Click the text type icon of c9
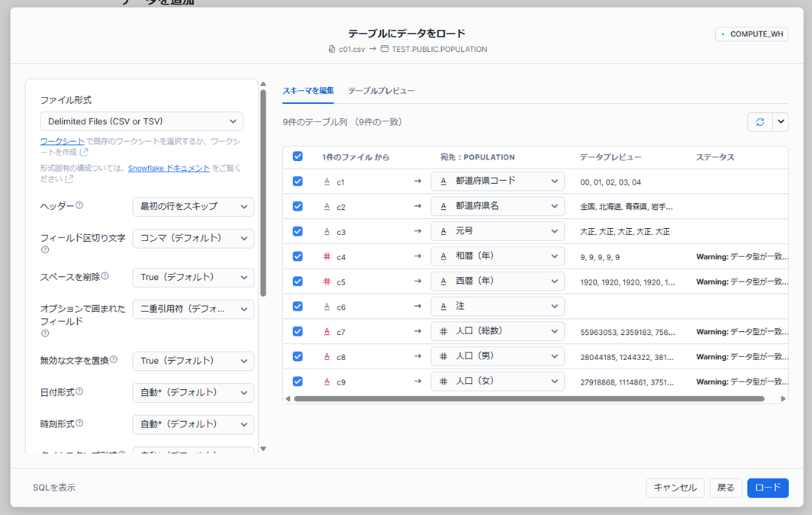This screenshot has width=812, height=515. [x=327, y=382]
